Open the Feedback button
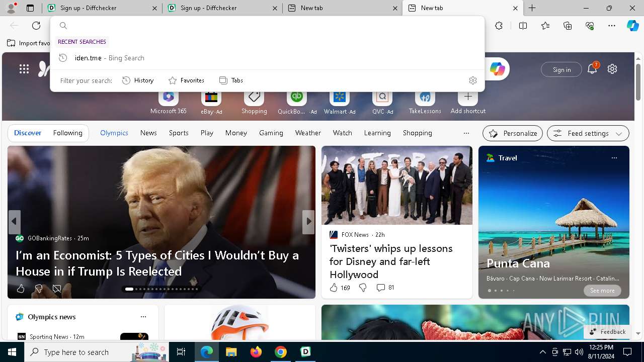Viewport: 644px width, 362px height. [607, 331]
